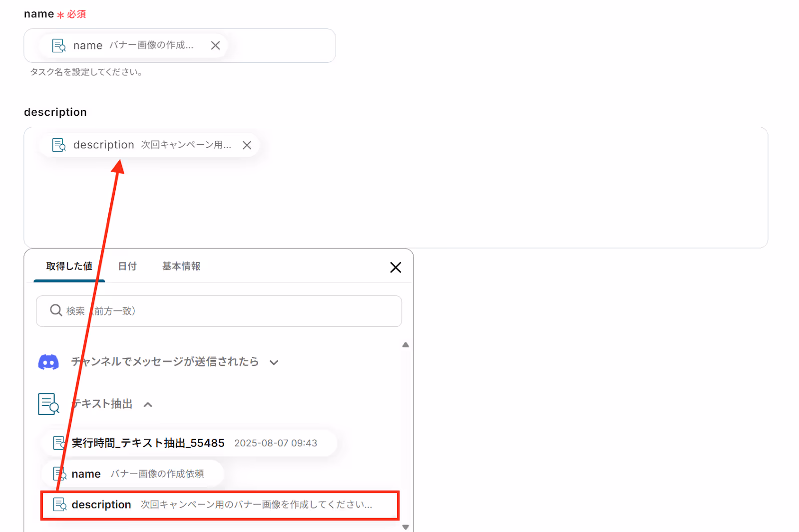Switch to the 基本情報 tab

pyautogui.click(x=181, y=266)
